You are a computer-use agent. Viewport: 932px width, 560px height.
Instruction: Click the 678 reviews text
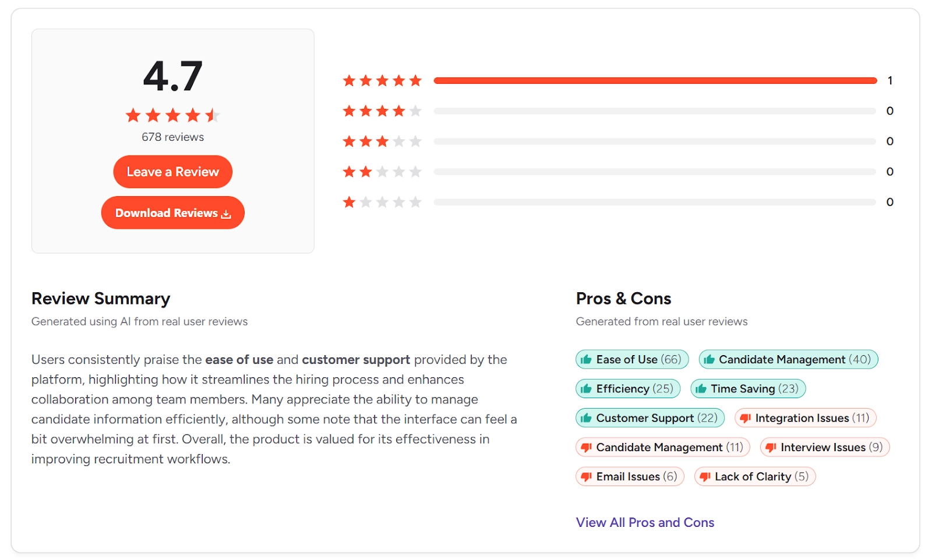pos(172,137)
